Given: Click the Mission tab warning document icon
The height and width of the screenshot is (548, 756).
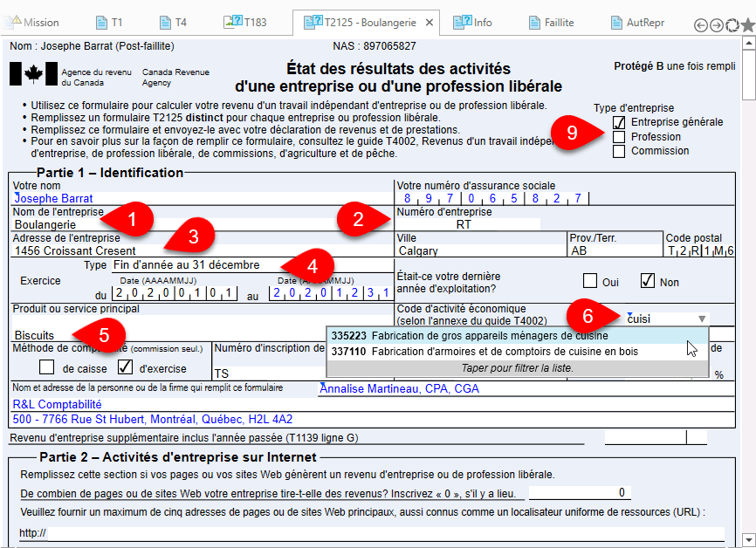Looking at the screenshot, I should [x=13, y=22].
